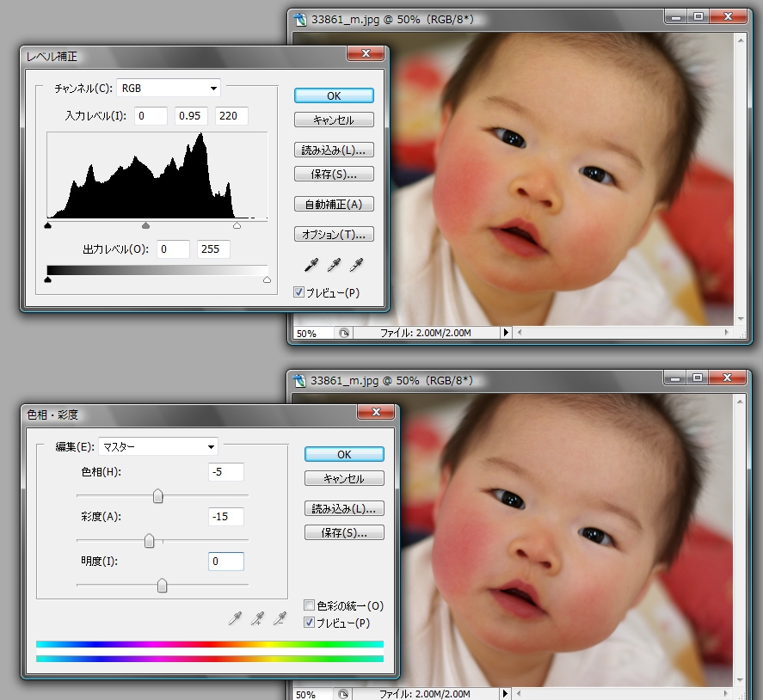Click 保存(S) in Hue/Saturation dialog
Screen dimensions: 763x700
coord(344,532)
